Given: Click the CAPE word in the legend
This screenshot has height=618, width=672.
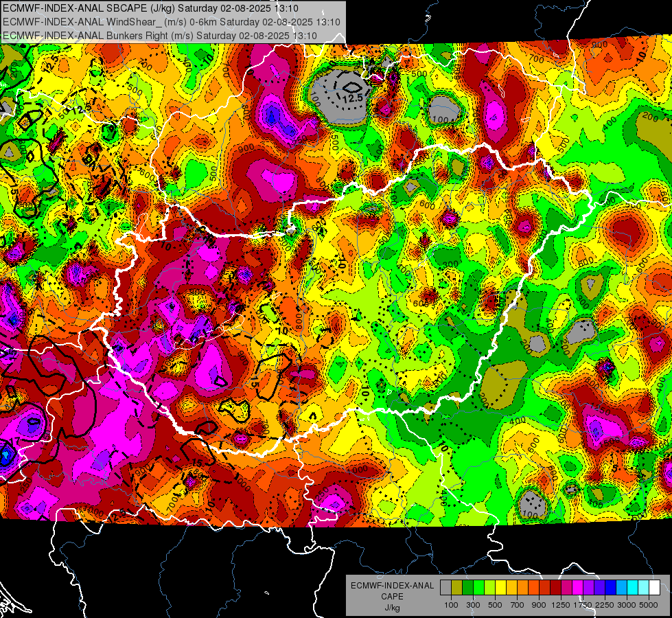Looking at the screenshot, I should point(392,597).
